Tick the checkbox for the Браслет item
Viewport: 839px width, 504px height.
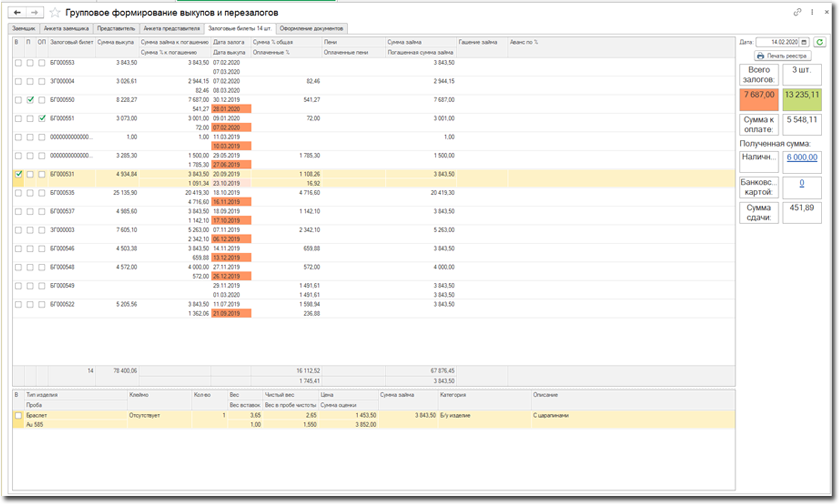[x=18, y=414]
